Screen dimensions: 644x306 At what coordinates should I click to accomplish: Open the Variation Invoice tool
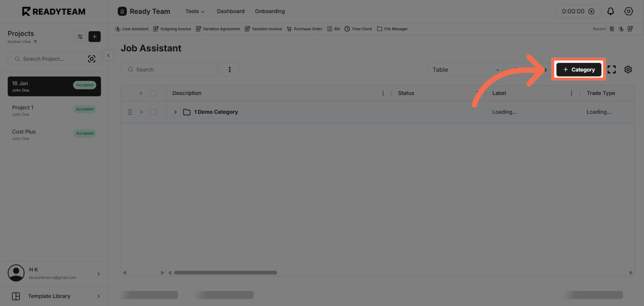pos(263,29)
